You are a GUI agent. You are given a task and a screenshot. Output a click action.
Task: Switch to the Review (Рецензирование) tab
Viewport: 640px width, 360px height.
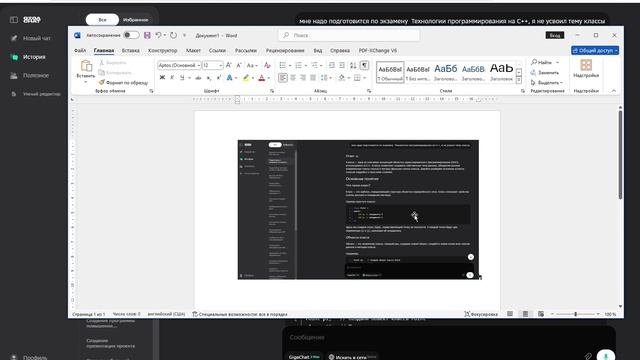pyautogui.click(x=285, y=51)
